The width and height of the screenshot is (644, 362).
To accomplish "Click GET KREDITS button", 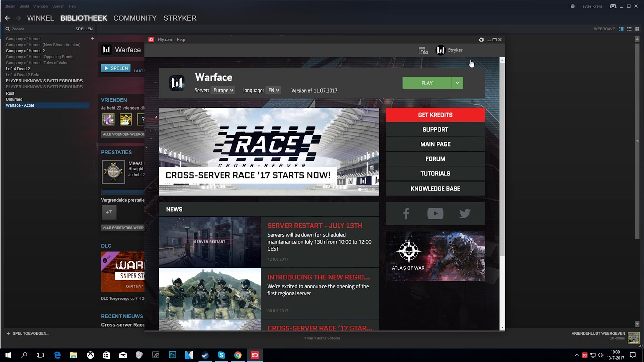I will click(x=435, y=115).
